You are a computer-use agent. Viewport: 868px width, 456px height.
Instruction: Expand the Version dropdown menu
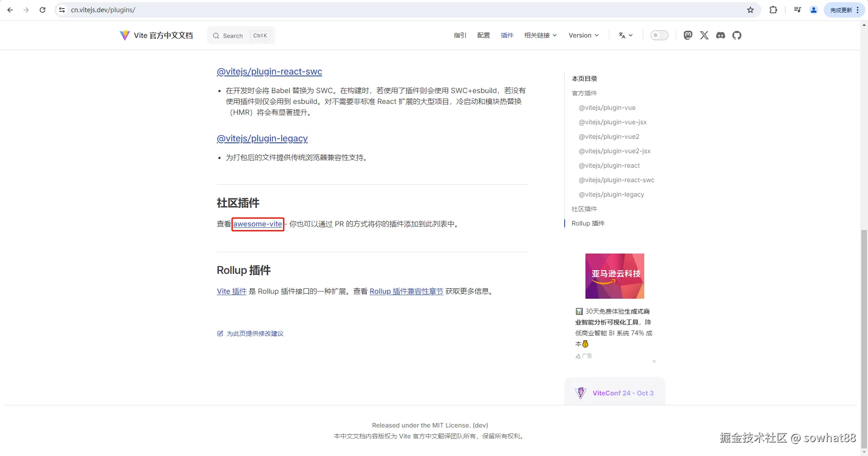coord(584,35)
